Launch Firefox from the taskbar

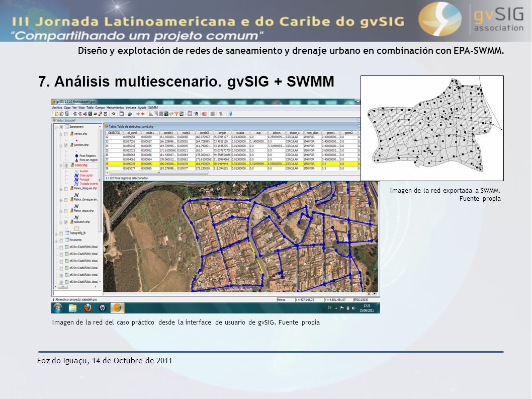87,308
